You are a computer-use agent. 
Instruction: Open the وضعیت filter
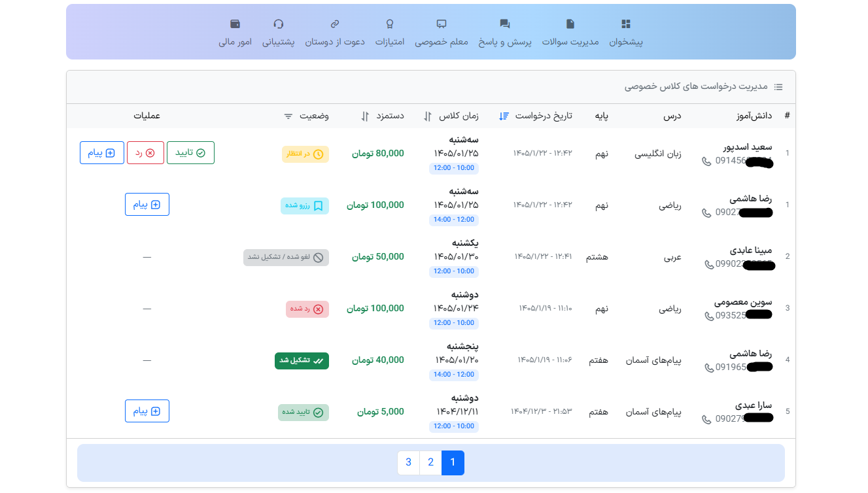point(288,116)
